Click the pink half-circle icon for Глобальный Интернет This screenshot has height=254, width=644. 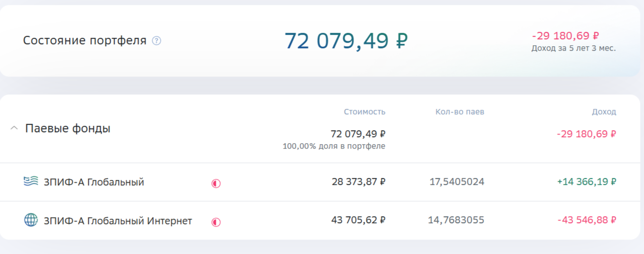(216, 222)
